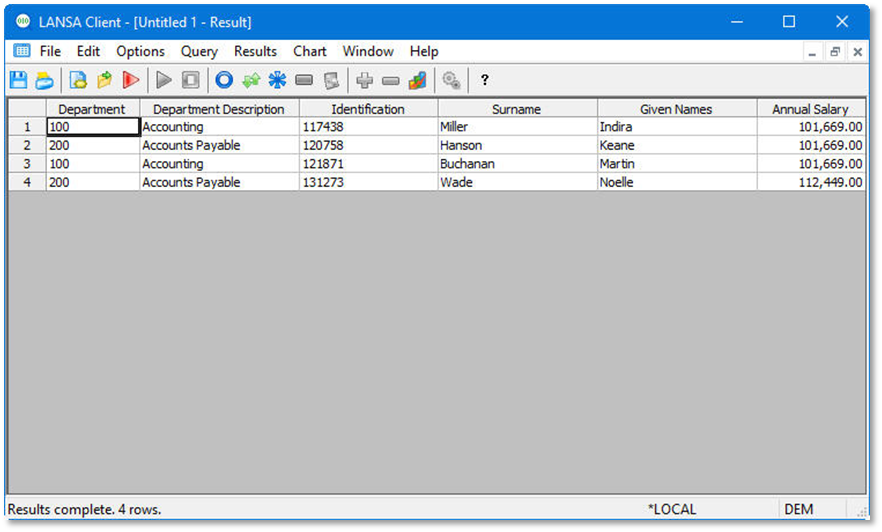Click the red Run query arrow
Image resolution: width=882 pixels, height=532 pixels.
tap(130, 80)
